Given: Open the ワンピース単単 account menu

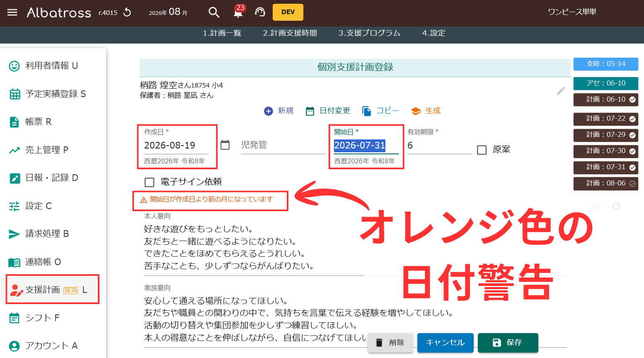Looking at the screenshot, I should pos(572,12).
